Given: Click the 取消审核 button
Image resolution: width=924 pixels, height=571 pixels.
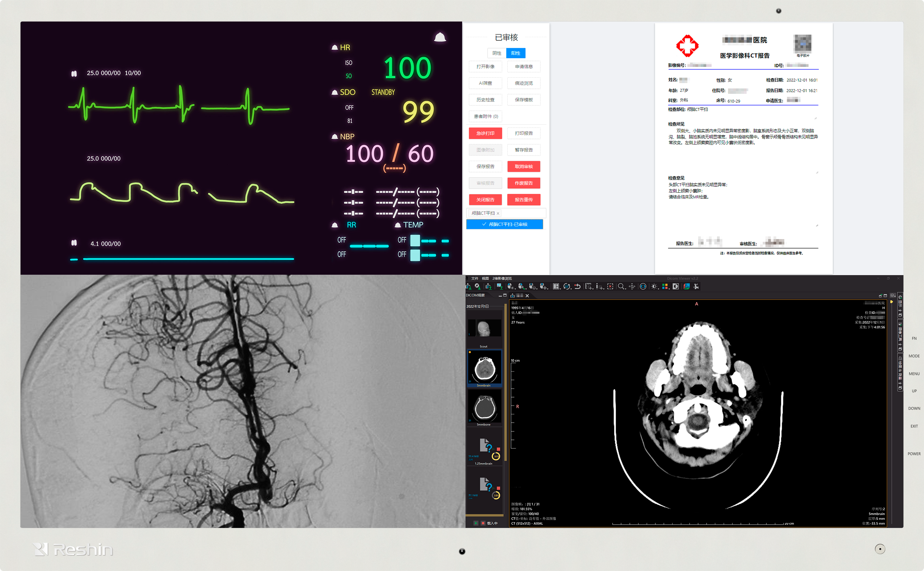Looking at the screenshot, I should (x=523, y=166).
